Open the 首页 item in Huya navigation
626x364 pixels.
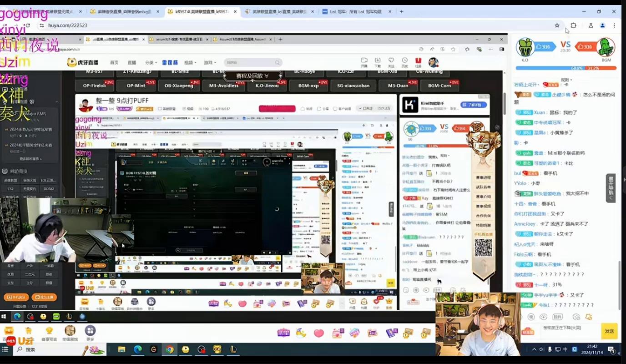pyautogui.click(x=114, y=62)
